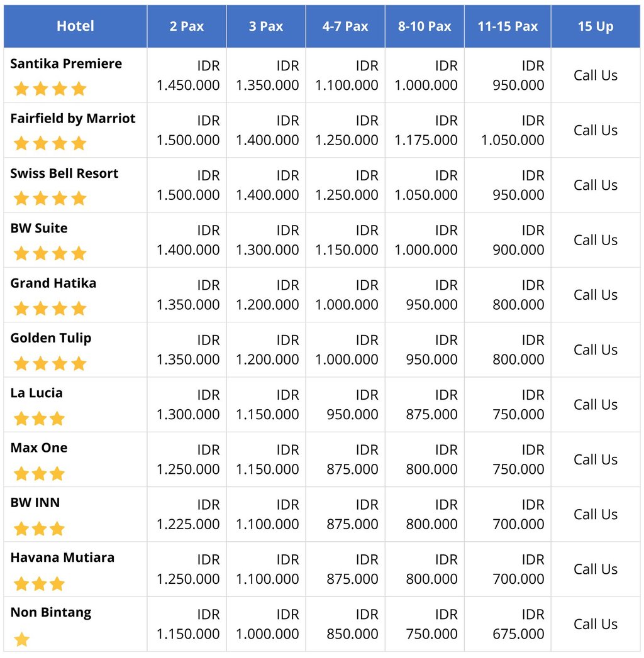Click Call Us in BW Suite row
Viewport: 644px width, 658px height.
[596, 240]
